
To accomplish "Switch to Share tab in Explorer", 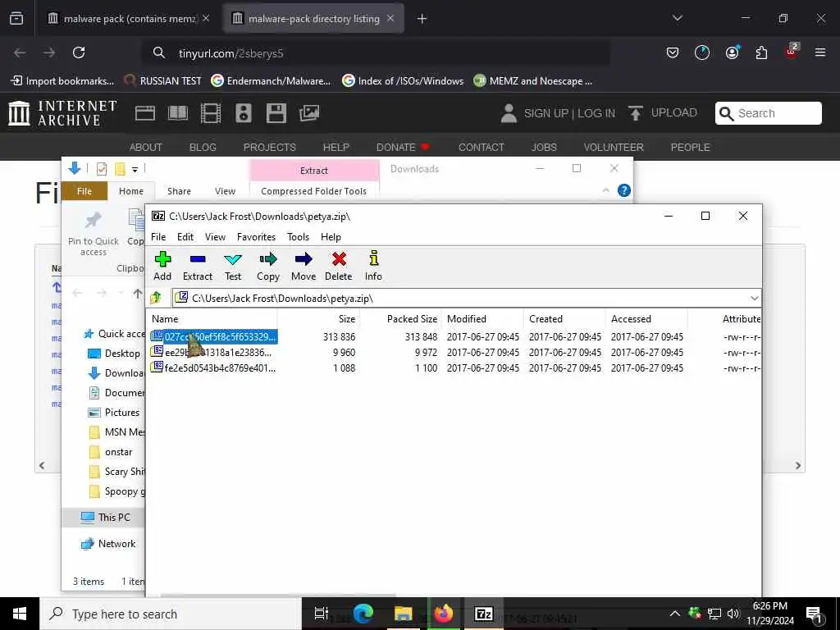I will point(179,191).
